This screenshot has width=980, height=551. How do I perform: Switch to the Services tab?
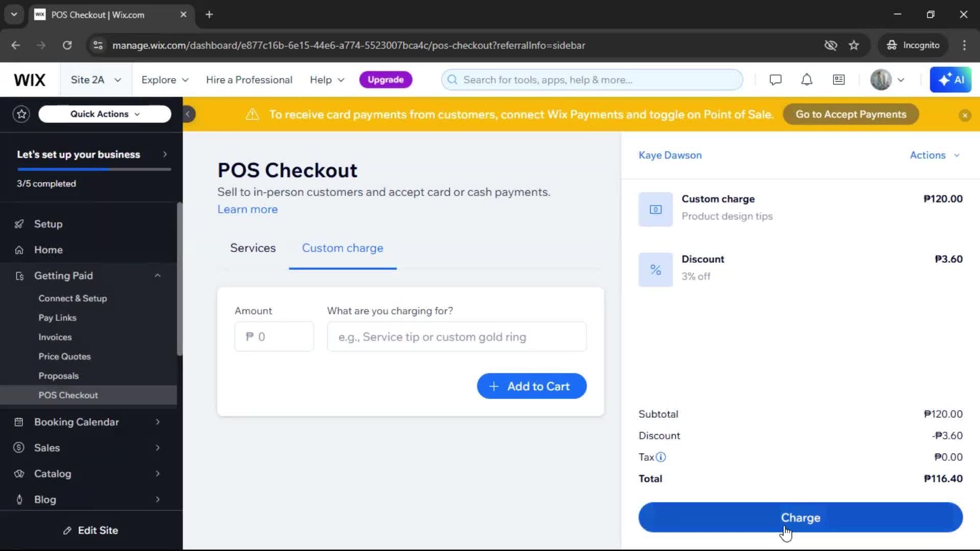253,248
